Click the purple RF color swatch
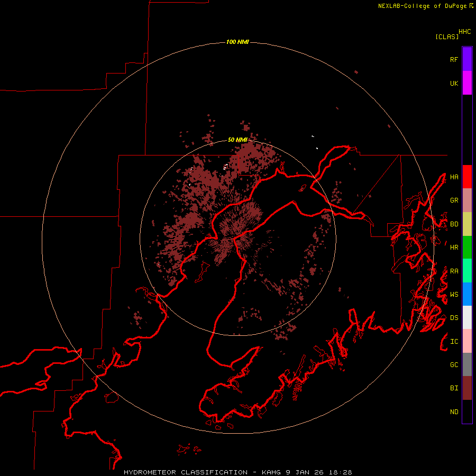The width and height of the screenshot is (476, 476). (467, 59)
